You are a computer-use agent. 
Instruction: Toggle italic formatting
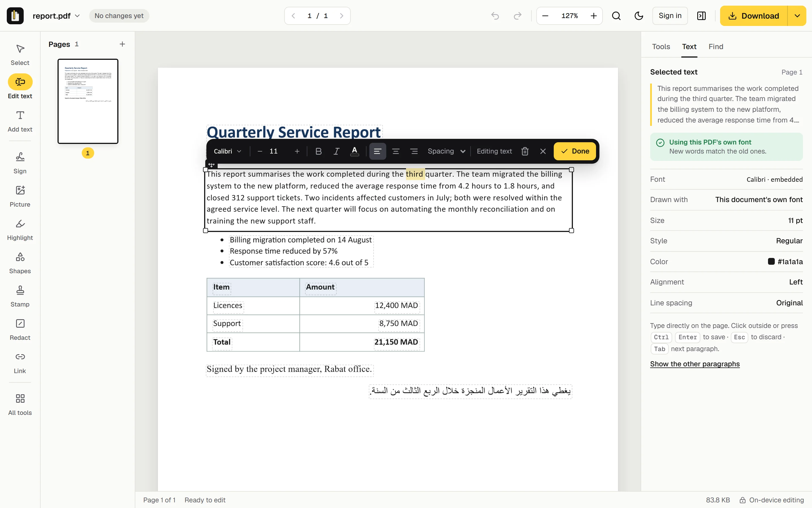(336, 151)
